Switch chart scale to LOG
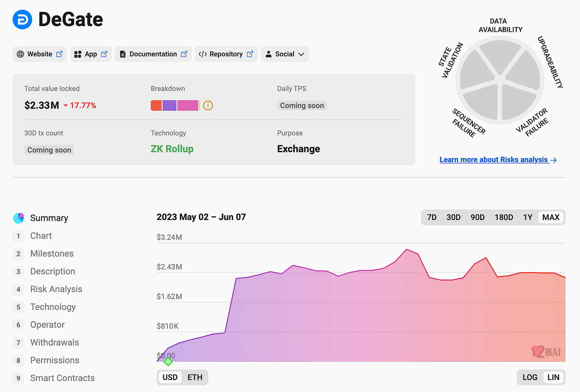The image size is (580, 392). (x=530, y=377)
